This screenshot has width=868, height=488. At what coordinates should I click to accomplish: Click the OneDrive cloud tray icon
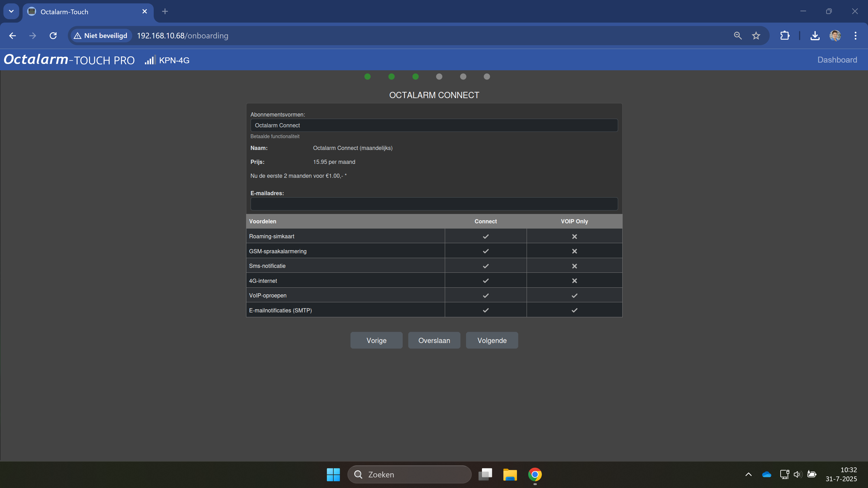[766, 474]
